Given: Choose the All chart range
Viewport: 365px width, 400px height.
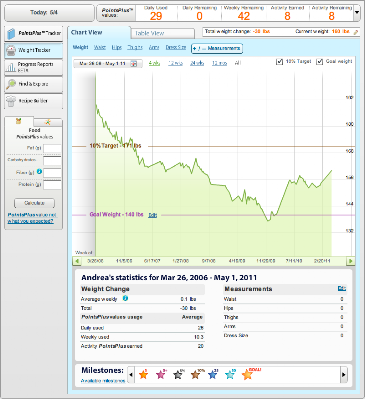Looking at the screenshot, I should [238, 63].
